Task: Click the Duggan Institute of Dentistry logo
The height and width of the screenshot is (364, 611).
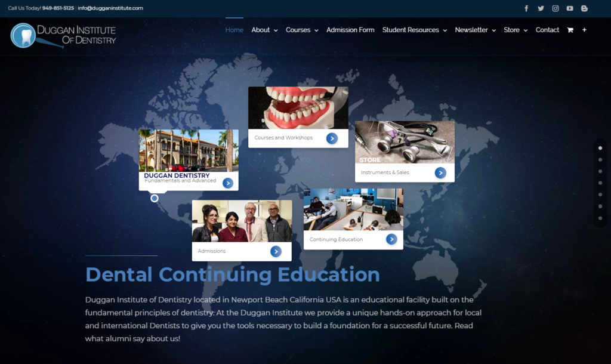Action: tap(63, 35)
